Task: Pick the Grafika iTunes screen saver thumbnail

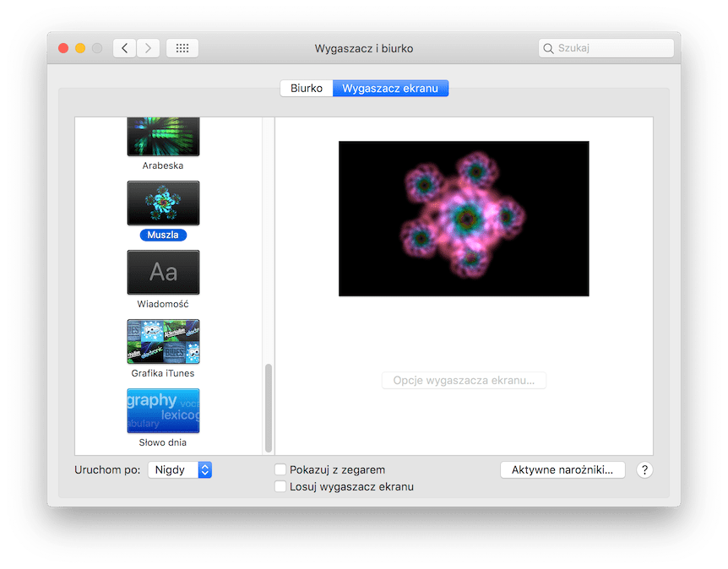Action: (x=164, y=341)
